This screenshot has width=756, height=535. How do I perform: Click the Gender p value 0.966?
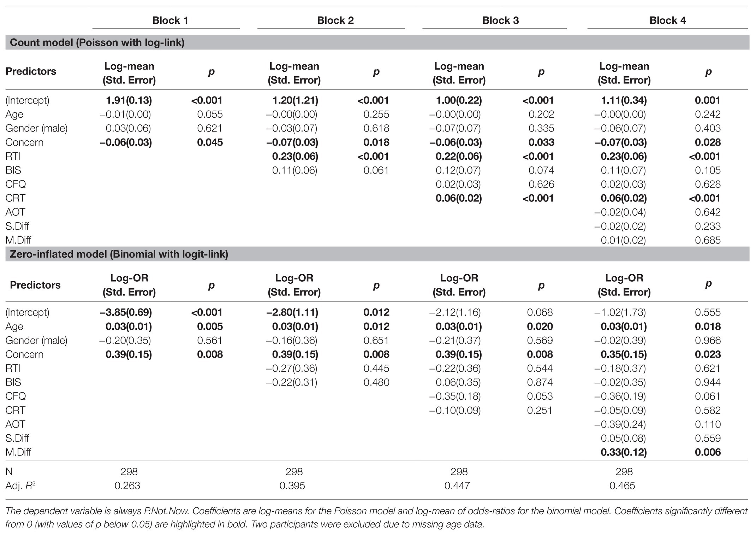(x=708, y=340)
